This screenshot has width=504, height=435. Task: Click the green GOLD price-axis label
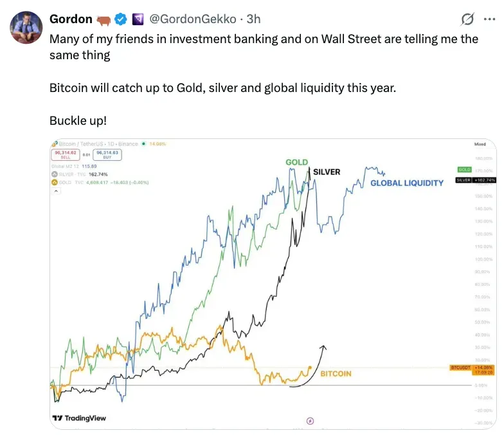pos(464,169)
